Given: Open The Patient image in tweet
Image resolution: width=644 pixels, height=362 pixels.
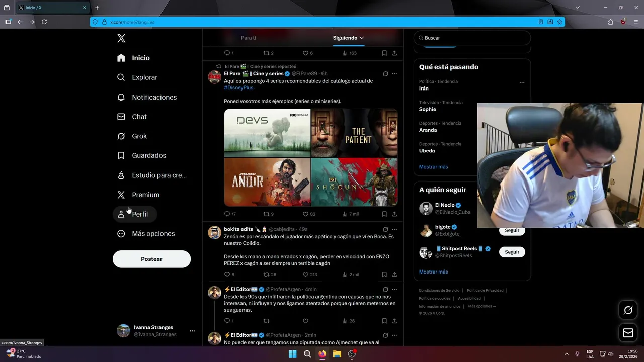Looking at the screenshot, I should point(354,133).
